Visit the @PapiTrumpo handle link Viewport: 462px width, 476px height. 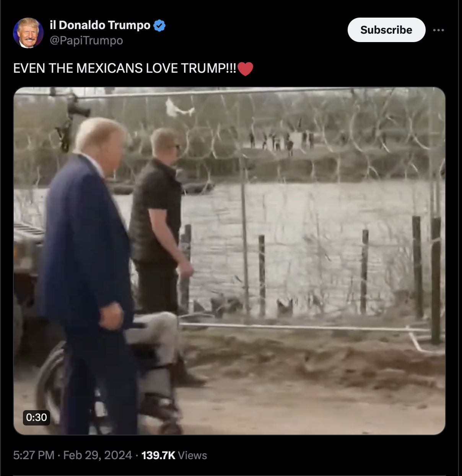click(86, 41)
